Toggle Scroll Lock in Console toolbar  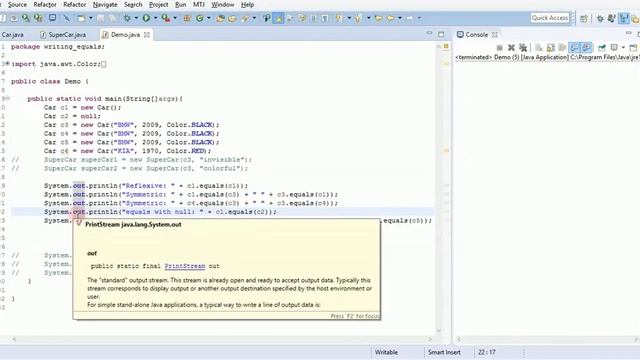(551, 48)
